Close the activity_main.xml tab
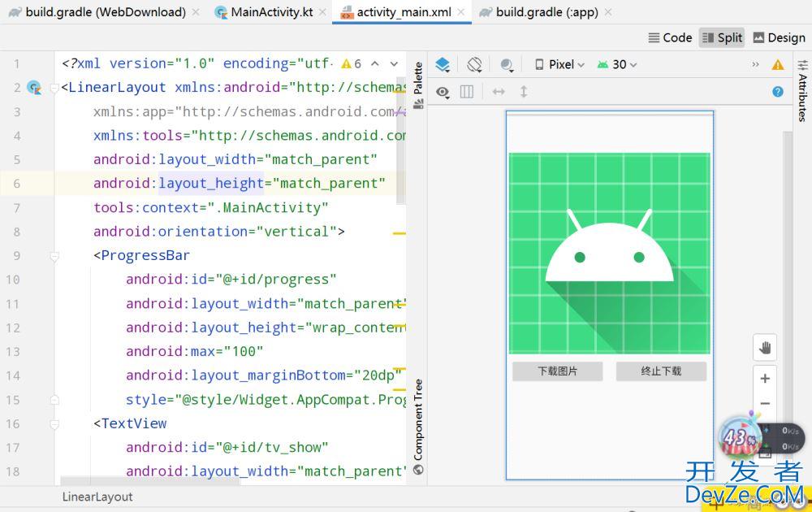 pos(461,12)
